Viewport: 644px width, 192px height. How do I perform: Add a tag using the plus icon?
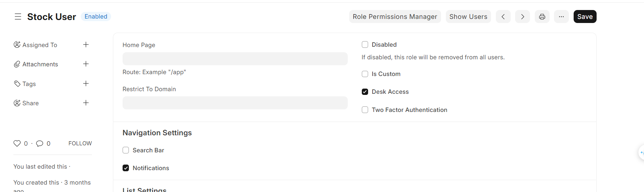(x=86, y=84)
